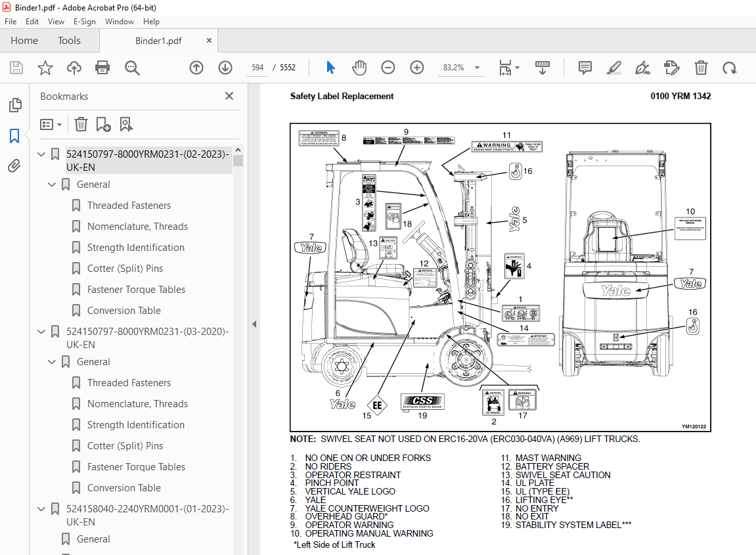The image size is (756, 555).
Task: Collapse the 524150797-8000YRM0231-(02-2023) bookmark
Action: coord(41,154)
